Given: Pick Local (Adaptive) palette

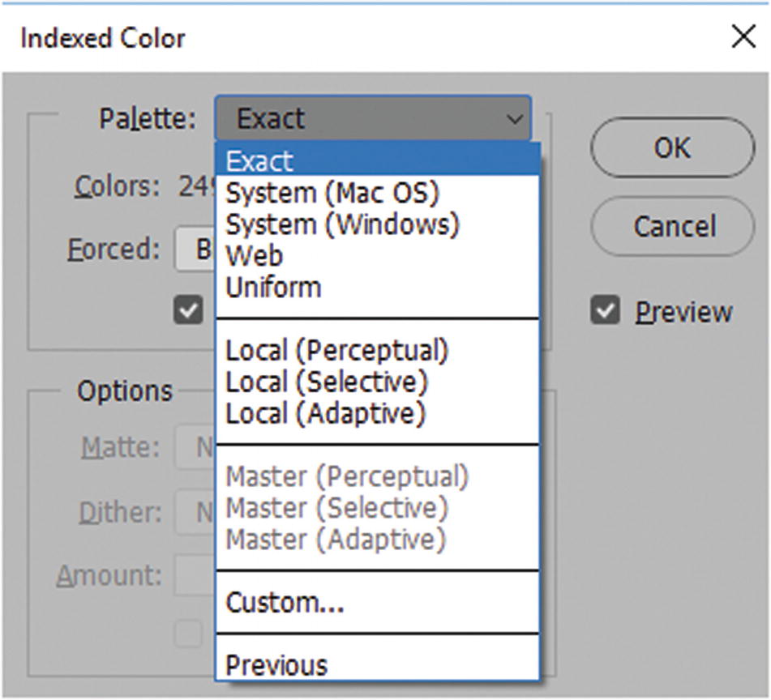Looking at the screenshot, I should click(x=325, y=413).
